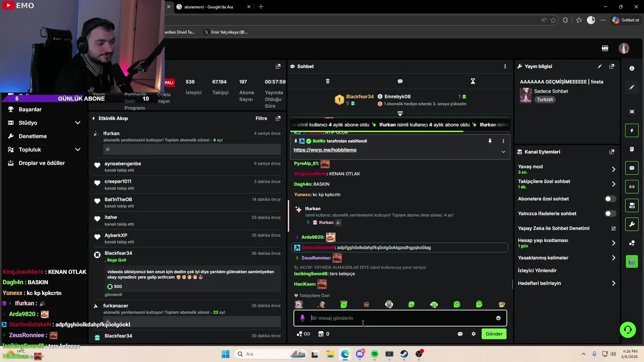Viewport: 644px width, 362px height.
Task: Open the Sohbet panel three-dot menu
Action: 505,66
